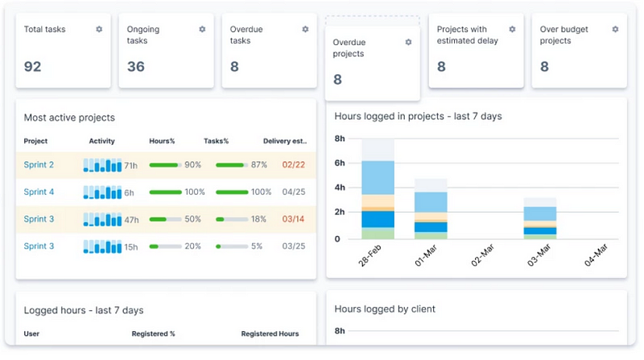
Task: Click the 02/22 delivery estimate date
Action: pos(293,165)
